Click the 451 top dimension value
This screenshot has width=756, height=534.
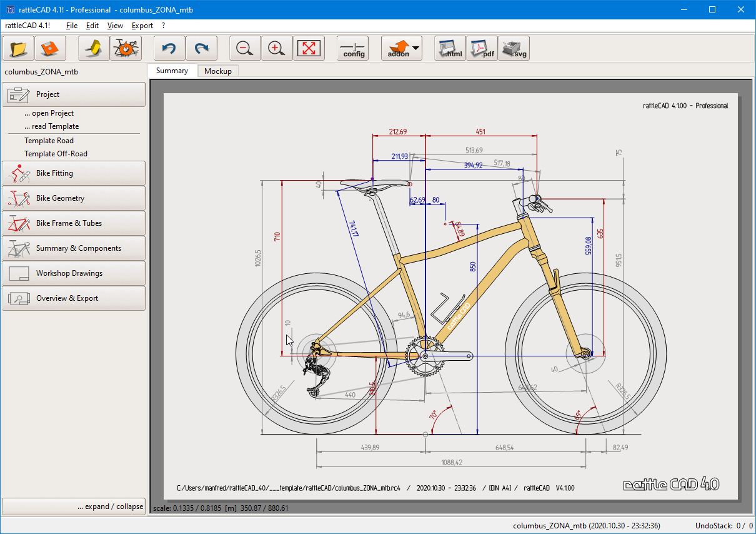480,131
